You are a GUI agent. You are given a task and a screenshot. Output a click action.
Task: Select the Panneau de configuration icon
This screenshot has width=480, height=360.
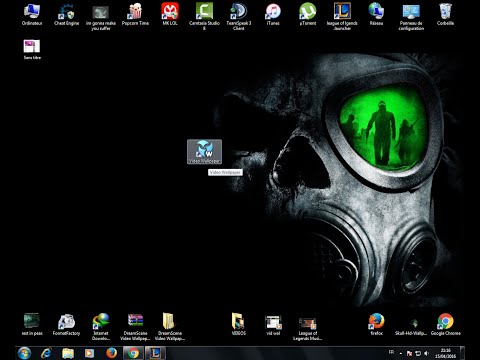(411, 17)
